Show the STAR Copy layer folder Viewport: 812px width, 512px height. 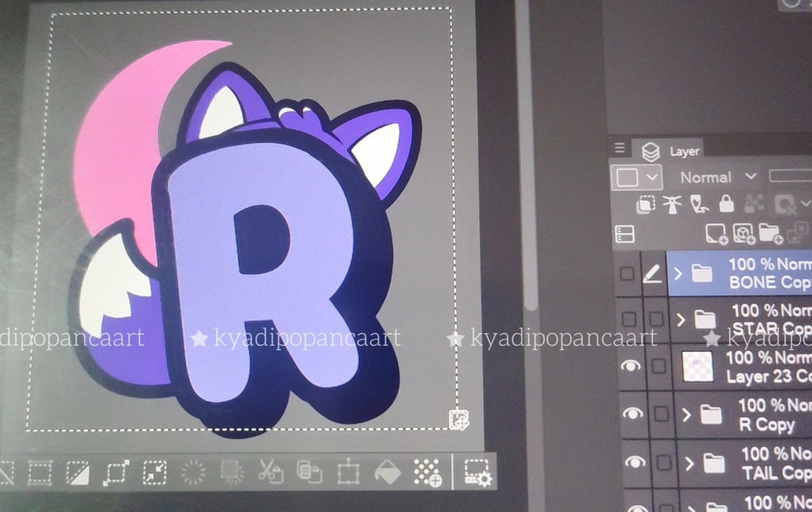coord(629,318)
